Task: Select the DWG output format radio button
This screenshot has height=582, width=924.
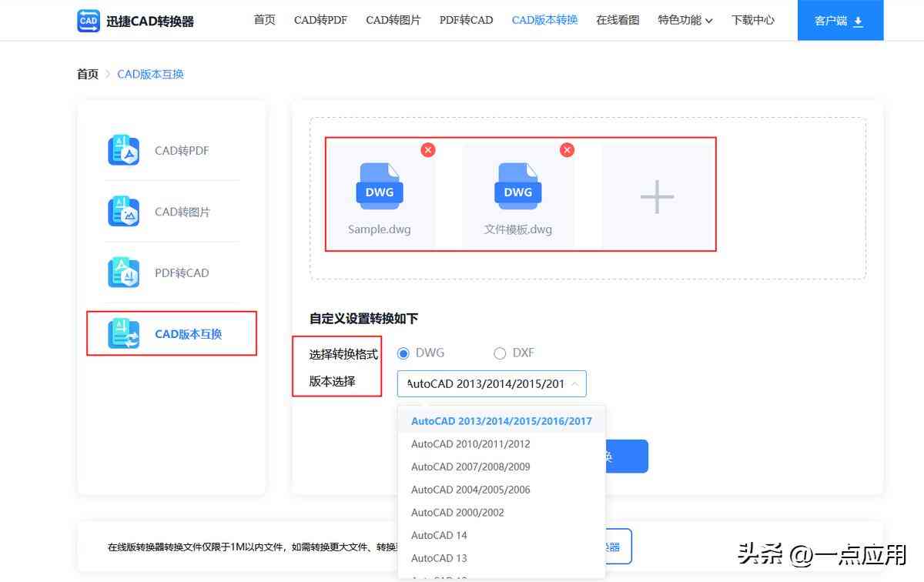Action: point(403,353)
